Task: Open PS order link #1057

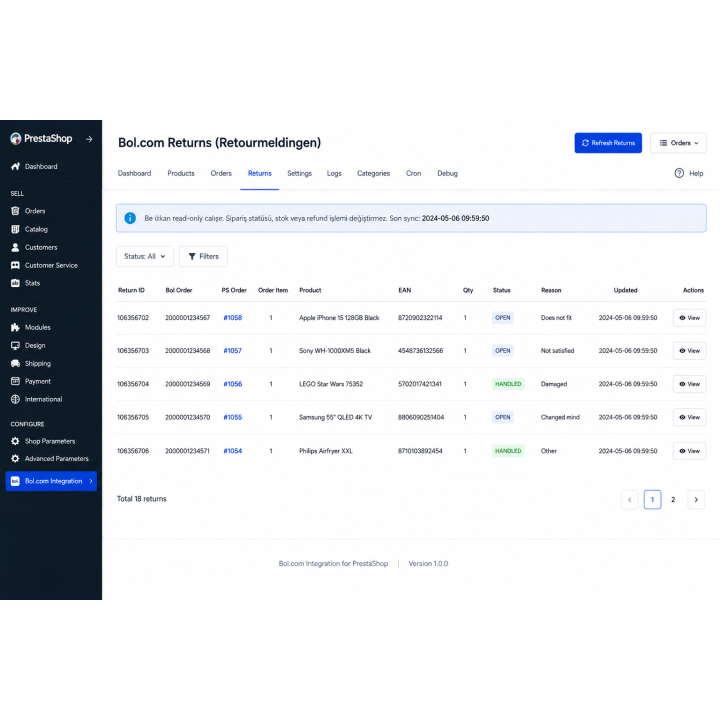Action: [x=232, y=351]
